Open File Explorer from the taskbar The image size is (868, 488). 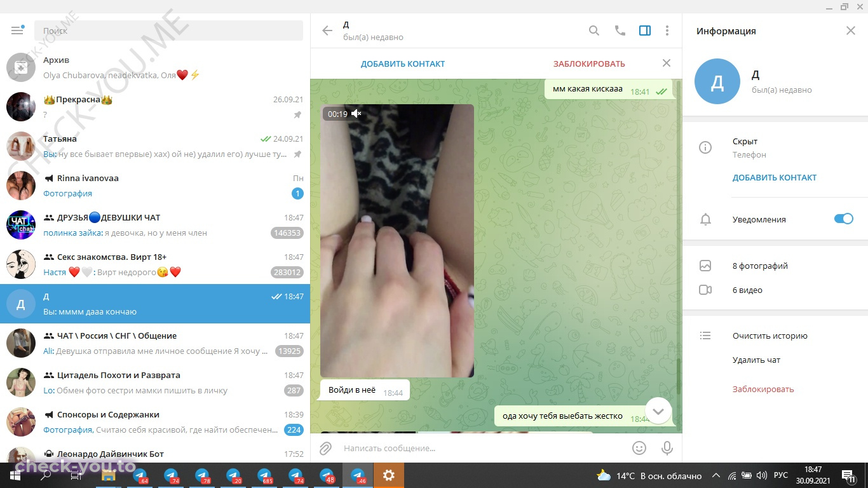click(x=108, y=475)
